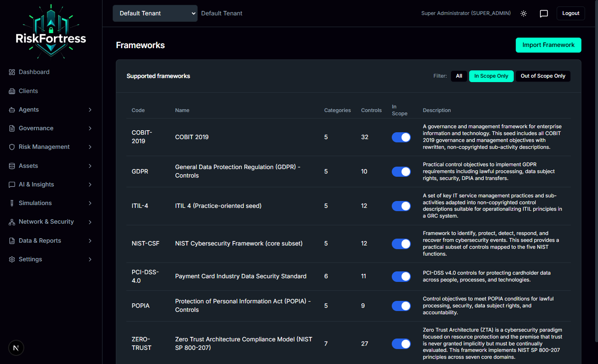Switch filter to Out of Scope Only
This screenshot has width=598, height=364.
coord(543,76)
